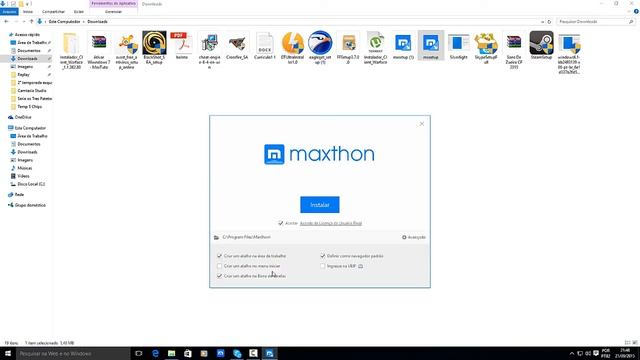Image resolution: width=640 pixels, height=360 pixels.
Task: Toggle start menu shortcut checkbox
Action: point(220,266)
